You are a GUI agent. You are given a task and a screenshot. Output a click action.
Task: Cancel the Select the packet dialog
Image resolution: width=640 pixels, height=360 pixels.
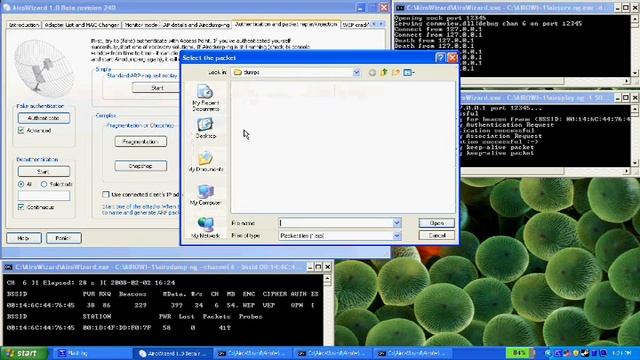pyautogui.click(x=436, y=236)
